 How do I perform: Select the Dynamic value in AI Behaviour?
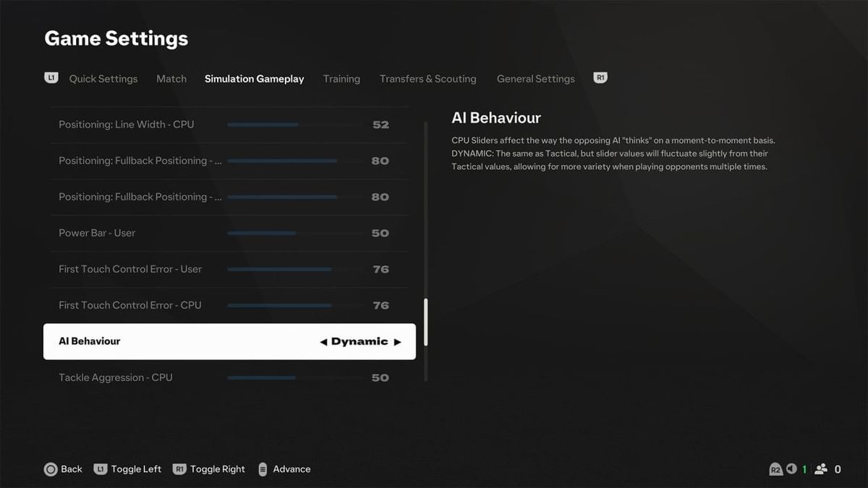coord(360,341)
